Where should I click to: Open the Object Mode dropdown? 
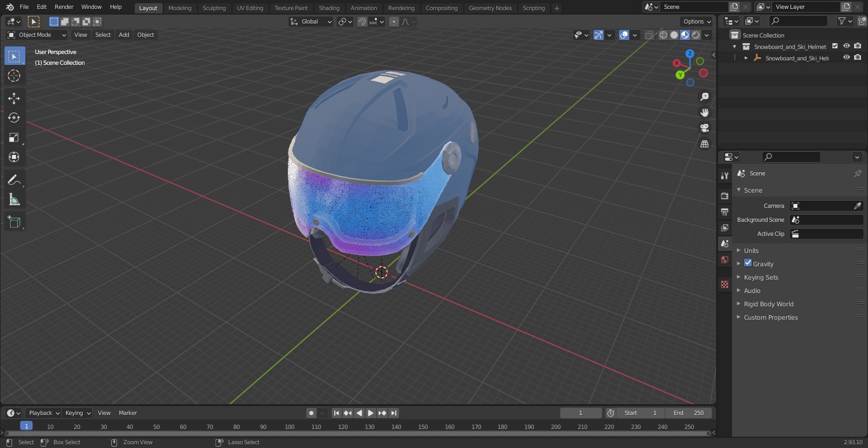click(37, 35)
